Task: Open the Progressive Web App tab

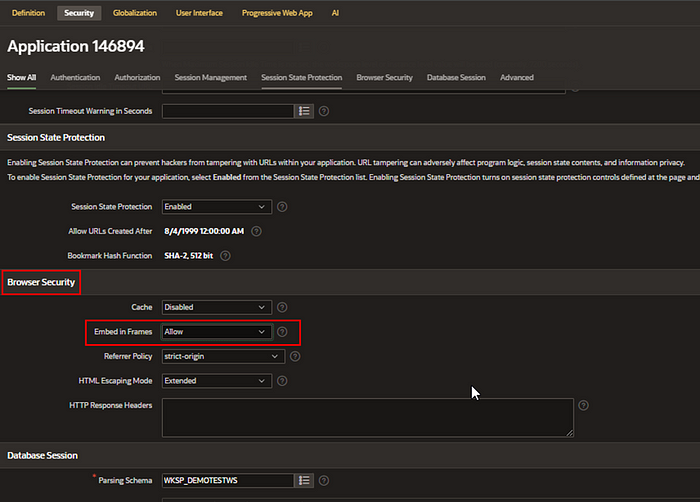Action: 277,13
